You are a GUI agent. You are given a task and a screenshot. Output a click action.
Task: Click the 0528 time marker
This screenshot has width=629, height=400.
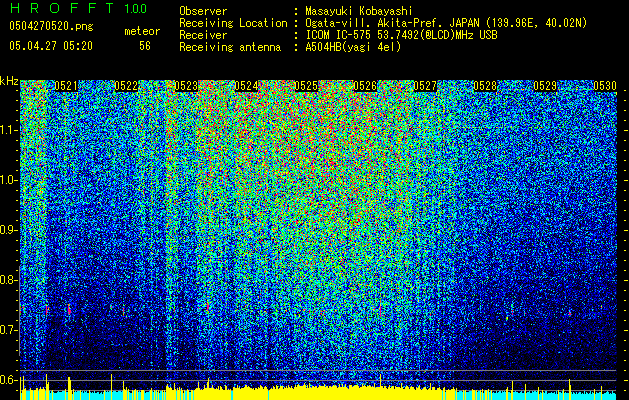point(485,86)
